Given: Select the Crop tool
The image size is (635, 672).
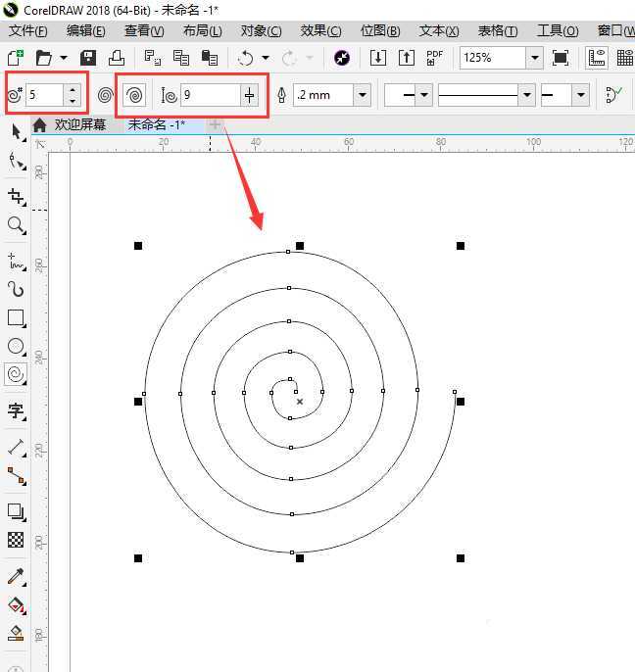Looking at the screenshot, I should coord(16,195).
